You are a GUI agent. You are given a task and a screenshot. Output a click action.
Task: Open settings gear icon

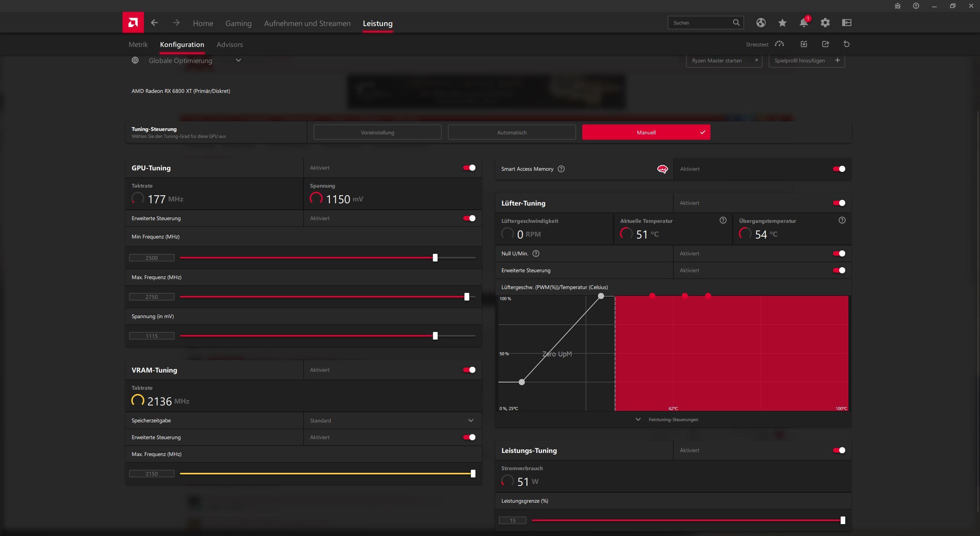tap(825, 23)
